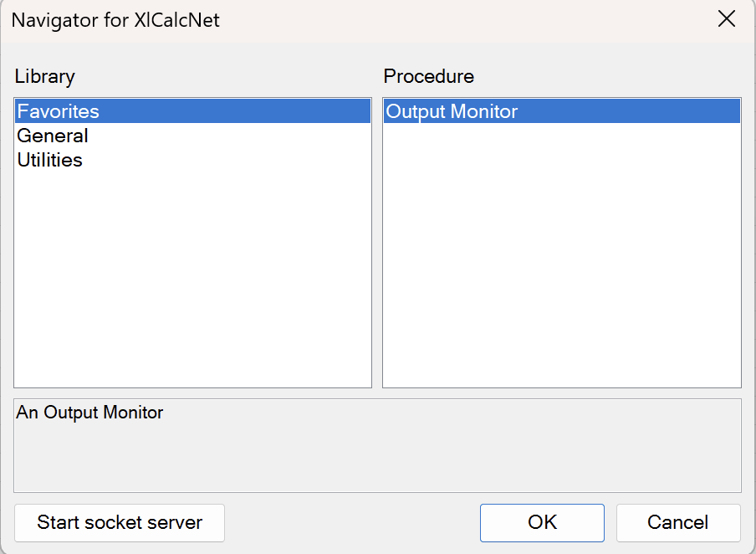Pick Utilities from the Library list

pos(193,160)
